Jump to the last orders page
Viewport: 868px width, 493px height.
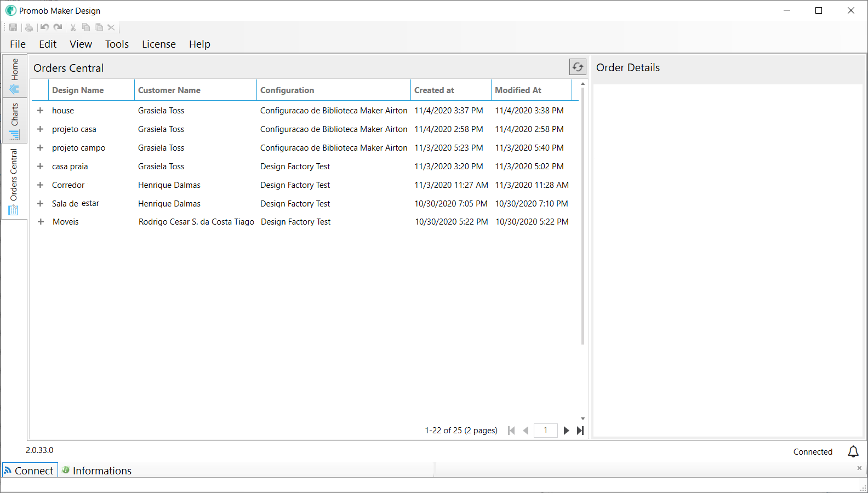tap(580, 431)
